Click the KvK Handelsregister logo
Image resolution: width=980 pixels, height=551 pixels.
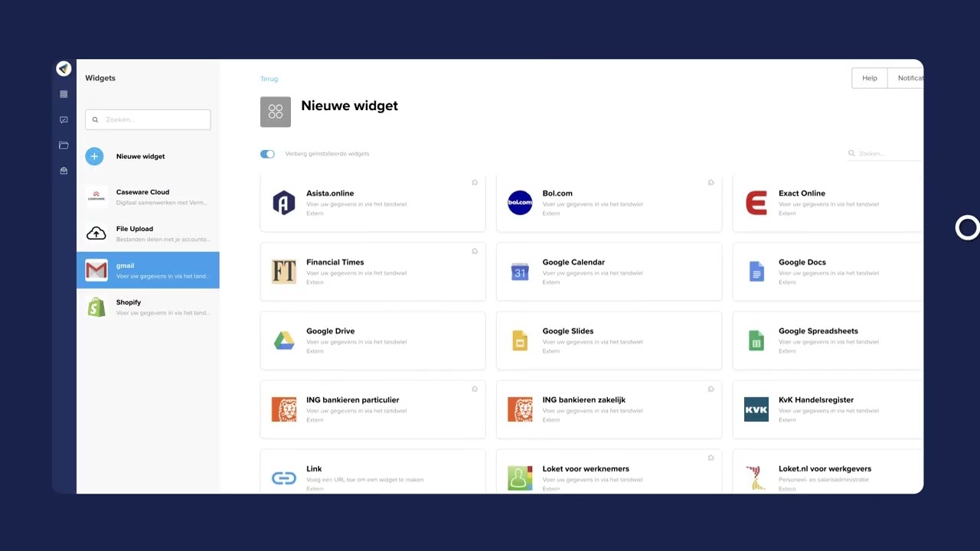click(756, 409)
